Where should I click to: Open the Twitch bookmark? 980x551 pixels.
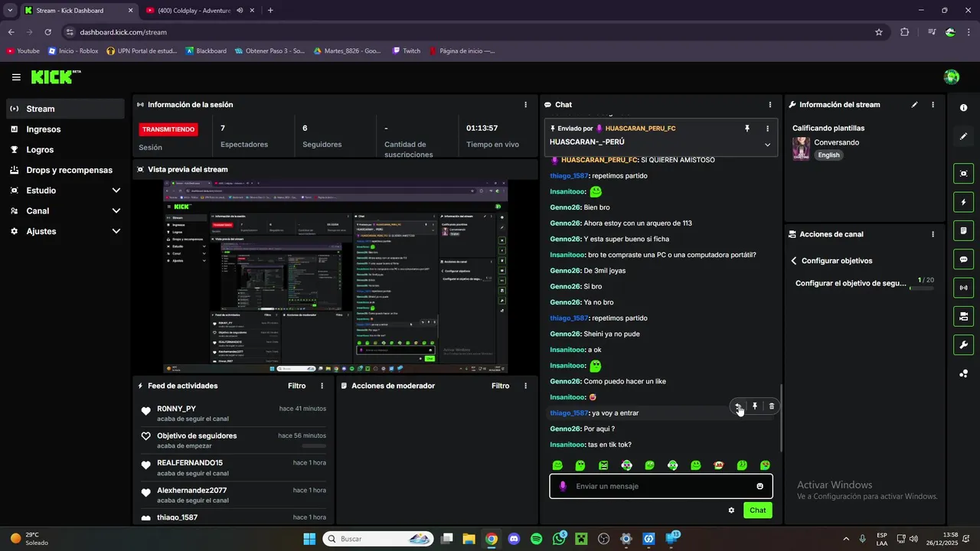[x=407, y=51]
